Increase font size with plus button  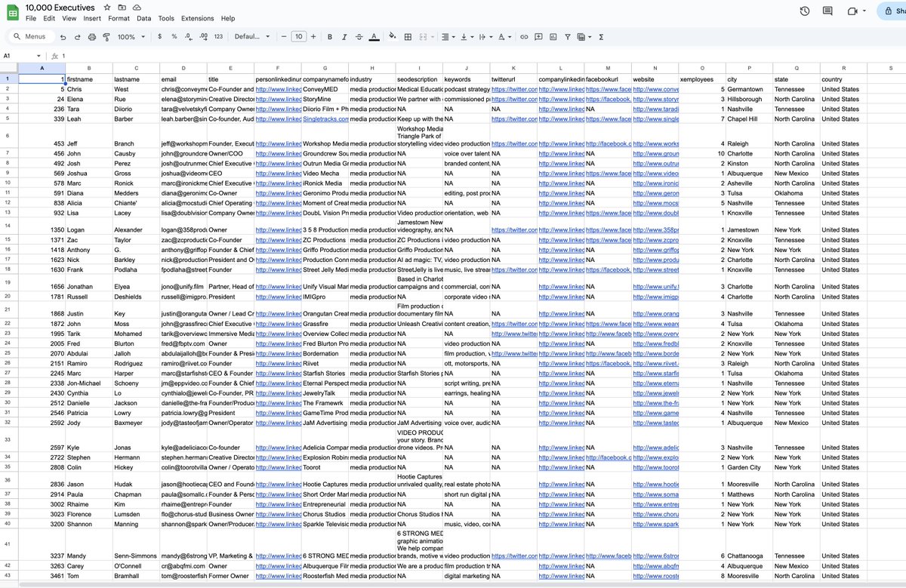pyautogui.click(x=314, y=36)
